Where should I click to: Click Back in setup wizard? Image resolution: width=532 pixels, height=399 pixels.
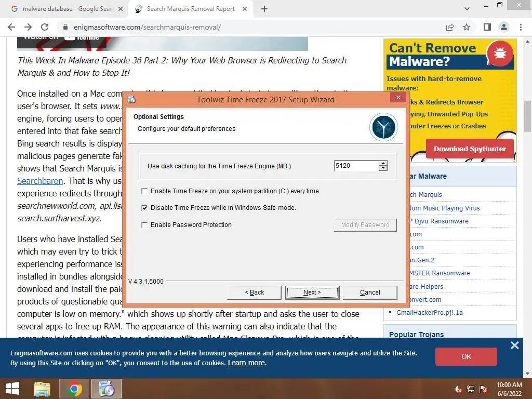[x=254, y=292]
